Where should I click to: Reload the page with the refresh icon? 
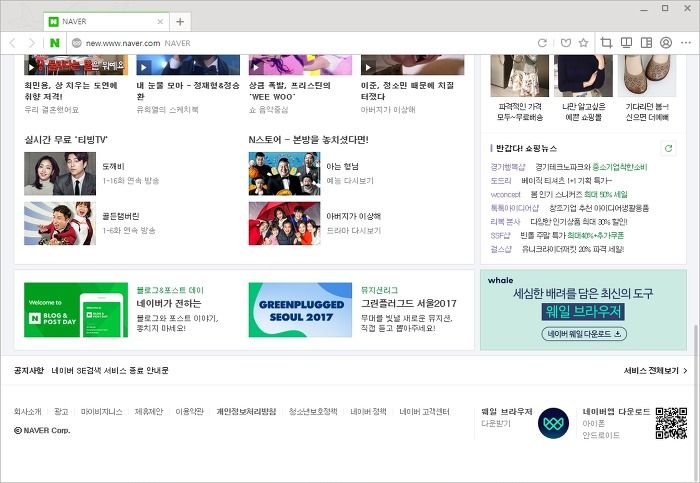(542, 43)
